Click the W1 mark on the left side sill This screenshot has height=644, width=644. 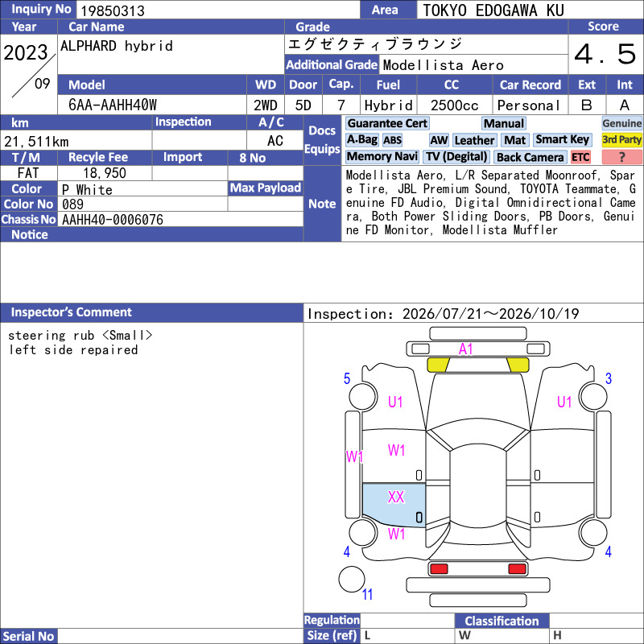click(354, 456)
